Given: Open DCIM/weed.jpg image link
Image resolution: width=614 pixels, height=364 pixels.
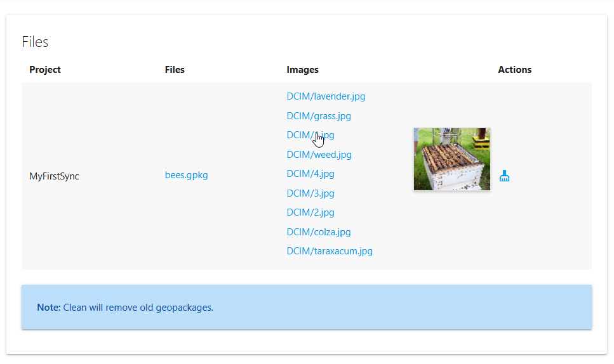Looking at the screenshot, I should coord(319,155).
